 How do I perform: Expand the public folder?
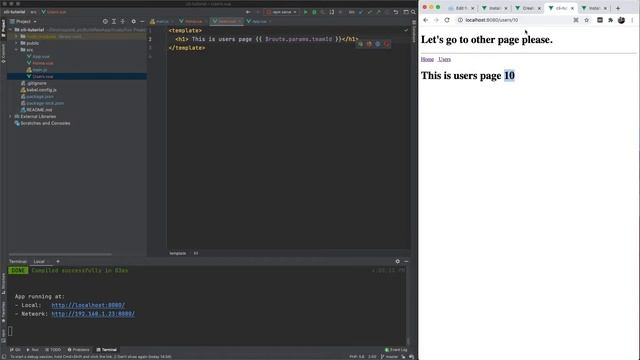[17, 43]
